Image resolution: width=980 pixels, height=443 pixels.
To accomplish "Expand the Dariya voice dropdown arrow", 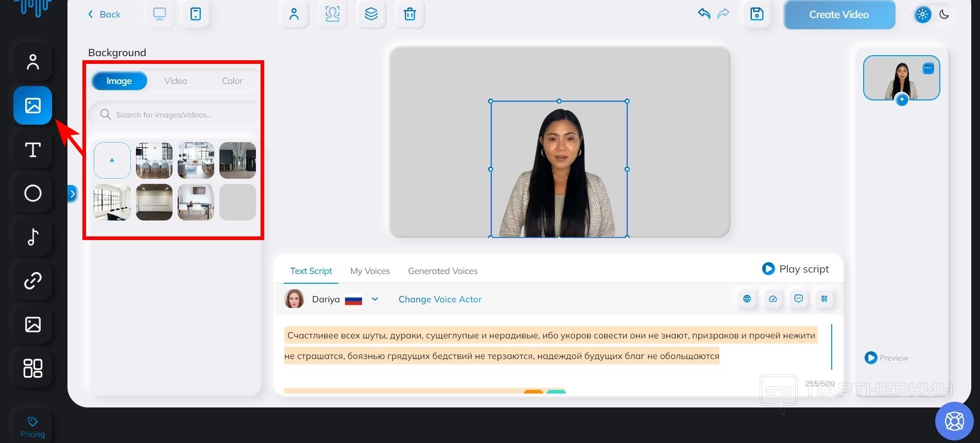I will tap(375, 299).
